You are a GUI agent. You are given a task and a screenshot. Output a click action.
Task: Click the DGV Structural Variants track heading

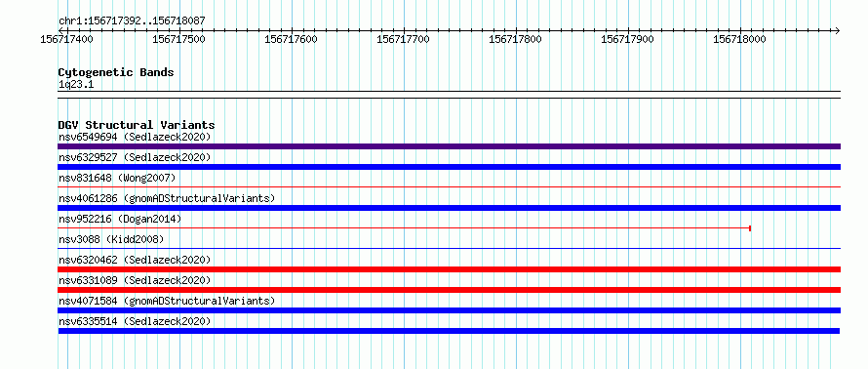coord(137,125)
